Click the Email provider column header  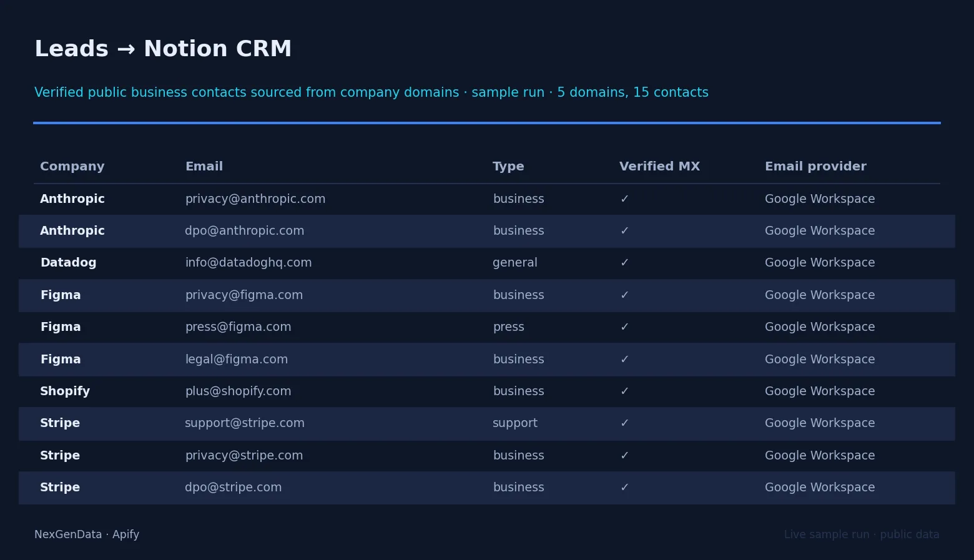[815, 167]
